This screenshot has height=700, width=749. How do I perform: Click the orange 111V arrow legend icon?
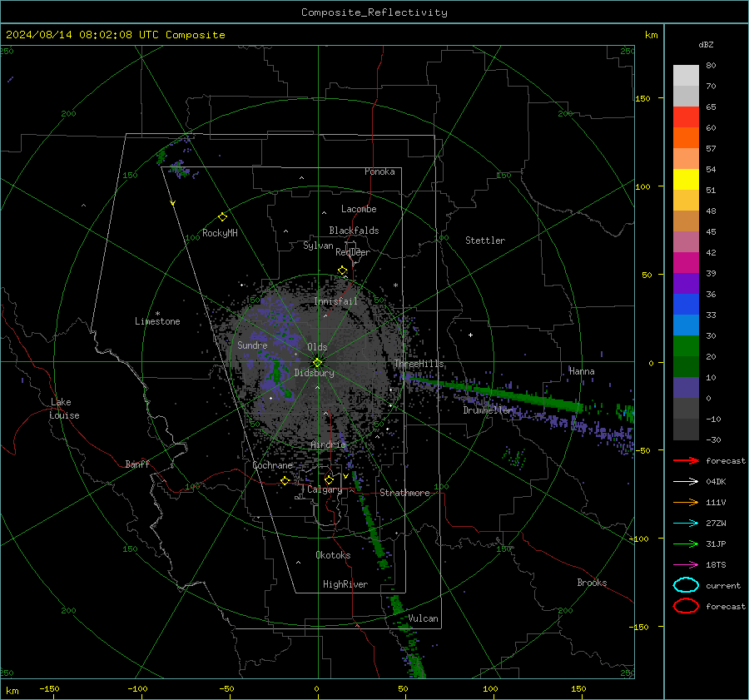pyautogui.click(x=686, y=502)
